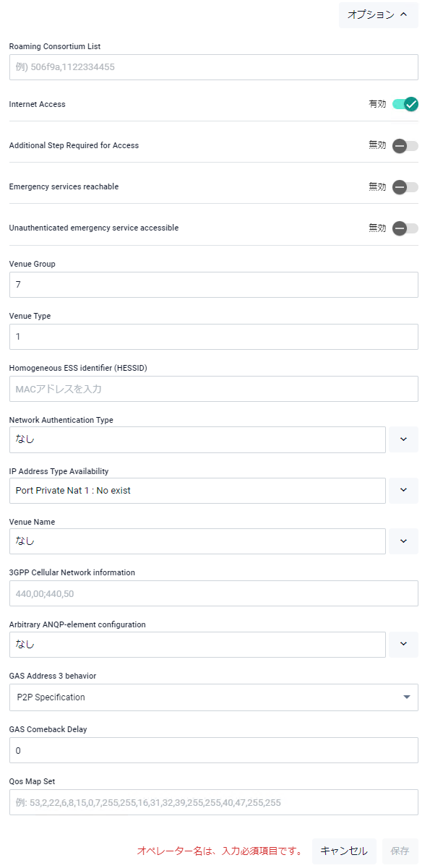The width and height of the screenshot is (430, 868).
Task: Expand IP Address Type Availability chevron
Action: point(403,490)
